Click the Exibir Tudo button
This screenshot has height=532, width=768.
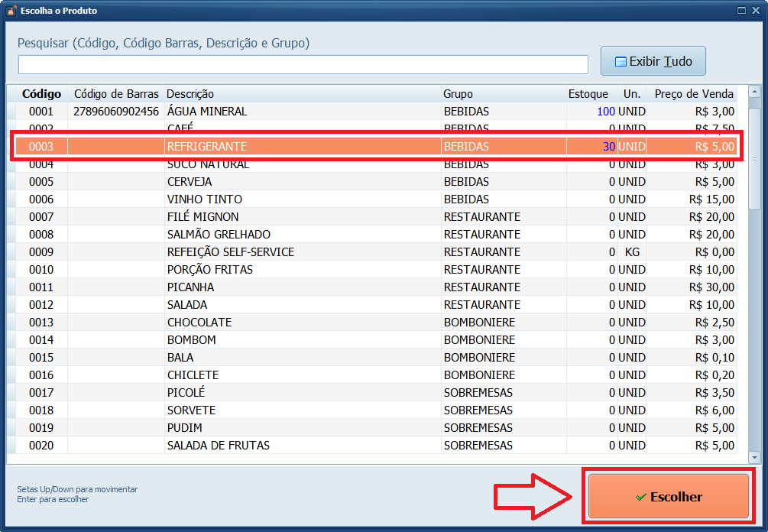tap(653, 61)
